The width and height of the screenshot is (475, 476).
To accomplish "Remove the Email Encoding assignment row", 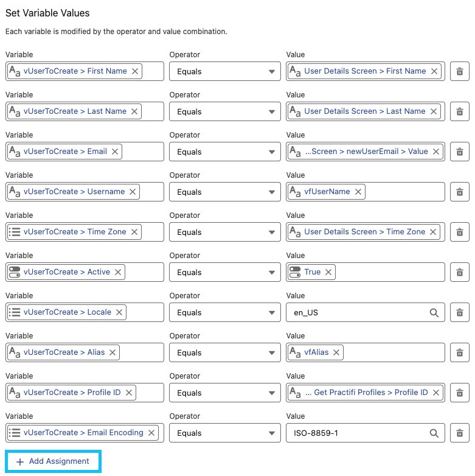I will 459,433.
